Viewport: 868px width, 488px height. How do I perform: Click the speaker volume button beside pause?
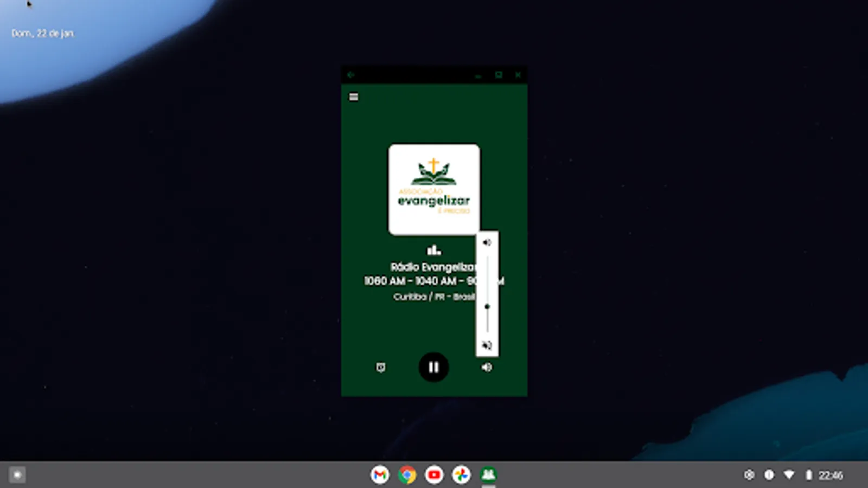click(487, 367)
